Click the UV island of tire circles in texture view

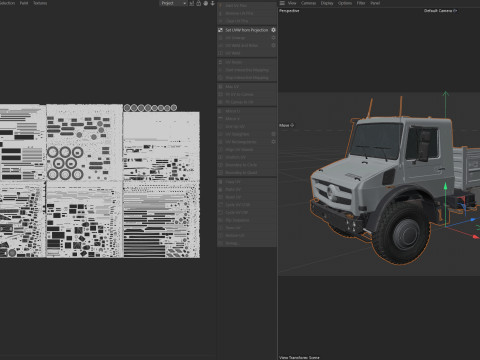65,163
